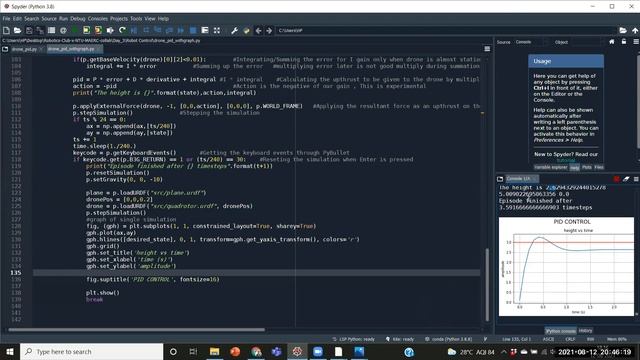This screenshot has height=360, width=640.
Task: Open editor pane options hamburger menu
Action: pyautogui.click(x=487, y=49)
